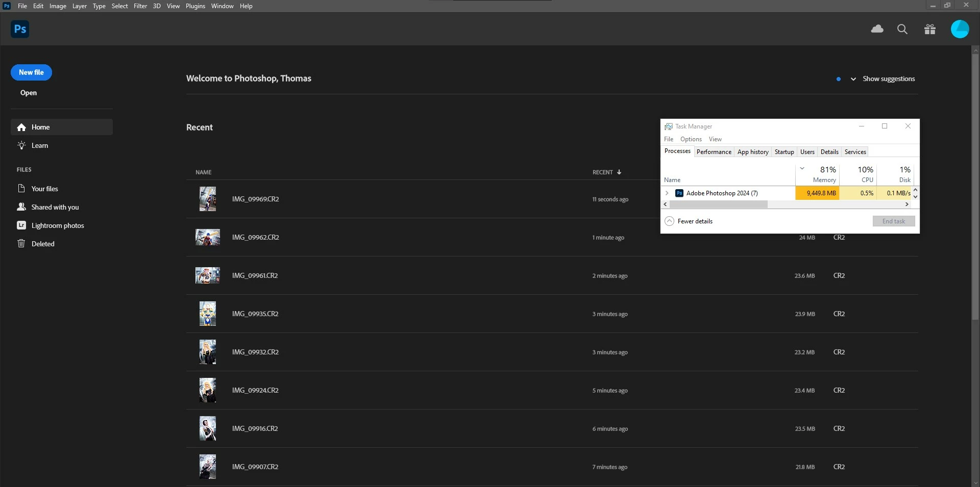Image resolution: width=980 pixels, height=487 pixels.
Task: Click the Your files document icon
Action: 21,189
